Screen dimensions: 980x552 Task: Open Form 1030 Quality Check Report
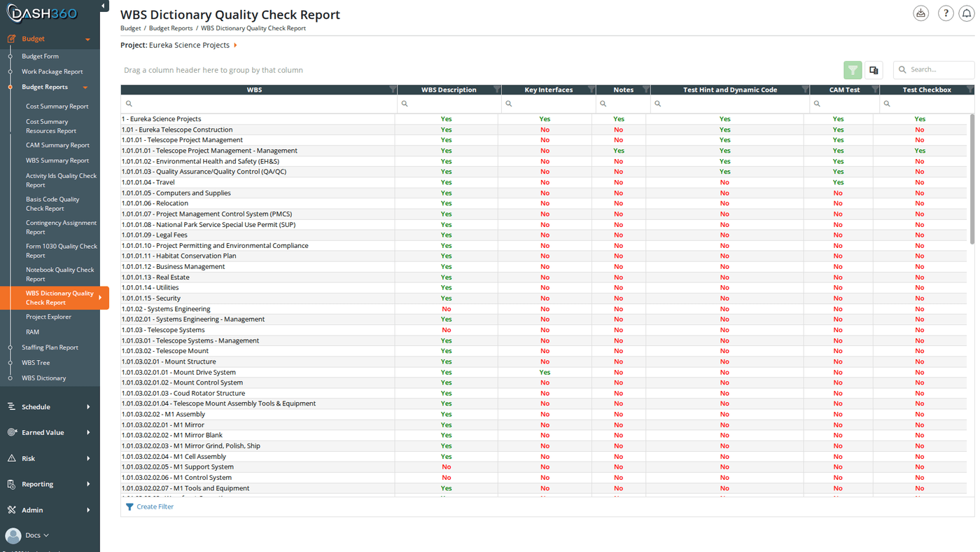tap(61, 251)
